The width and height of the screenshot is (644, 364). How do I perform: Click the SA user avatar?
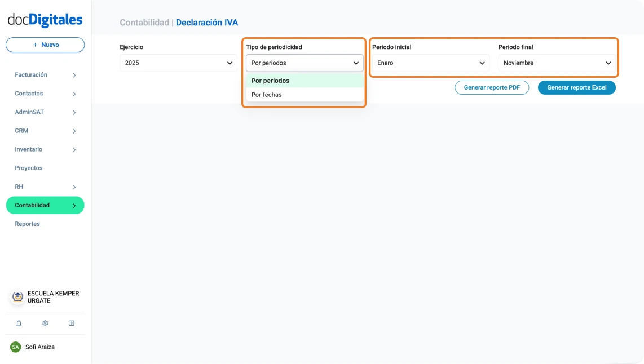pos(16,347)
